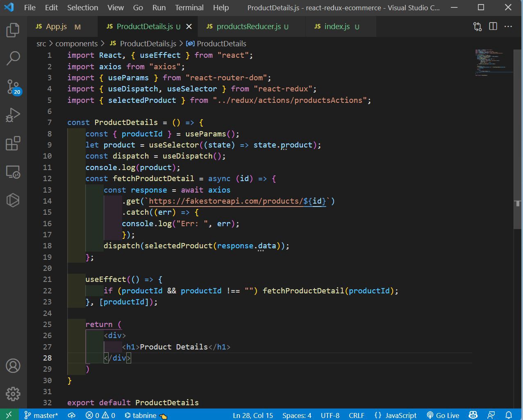Image resolution: width=523 pixels, height=420 pixels.
Task: Open the notifications bell
Action: [509, 415]
